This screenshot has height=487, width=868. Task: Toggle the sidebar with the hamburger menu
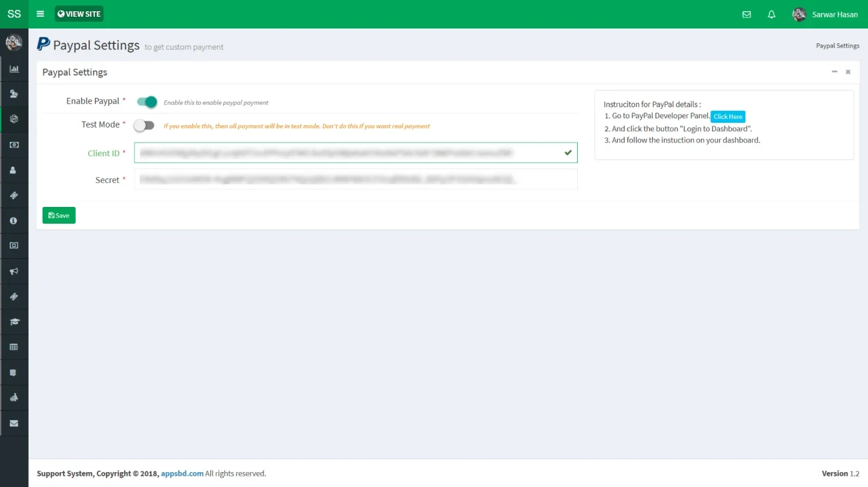coord(40,14)
